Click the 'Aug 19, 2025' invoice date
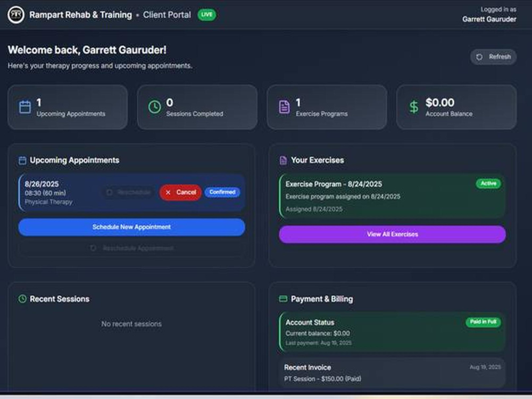The width and height of the screenshot is (532, 399). coord(485,367)
